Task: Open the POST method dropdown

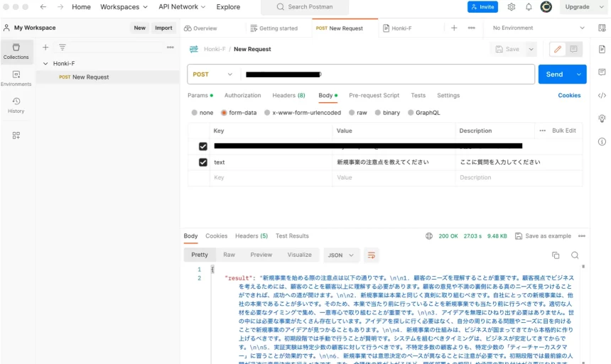Action: click(212, 75)
